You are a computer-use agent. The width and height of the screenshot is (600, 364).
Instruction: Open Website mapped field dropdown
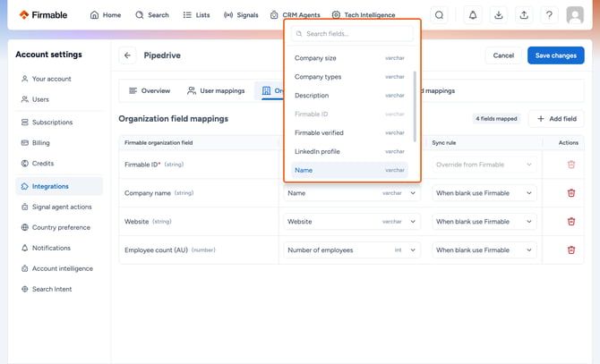tap(352, 222)
